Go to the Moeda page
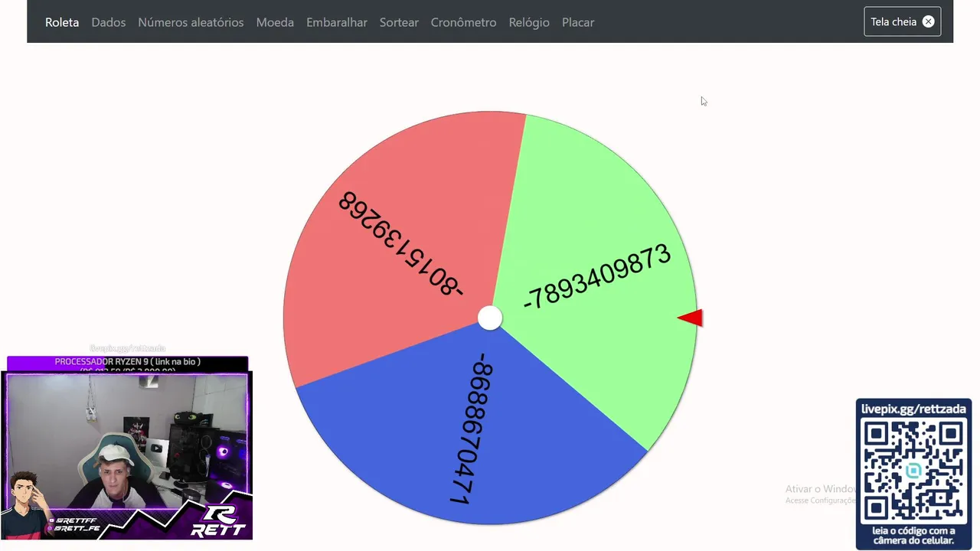 pos(275,22)
